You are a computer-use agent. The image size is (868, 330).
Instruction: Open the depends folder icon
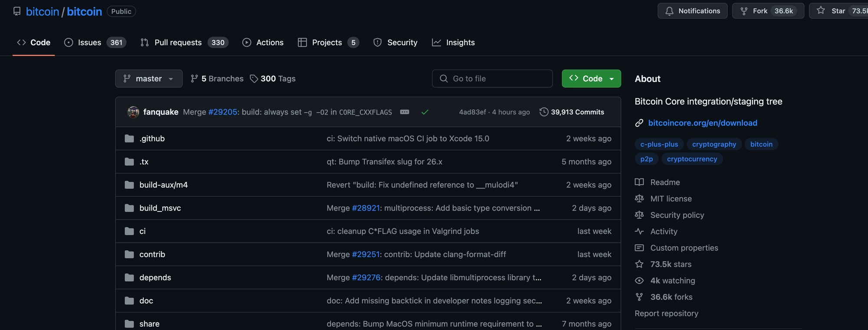click(129, 277)
